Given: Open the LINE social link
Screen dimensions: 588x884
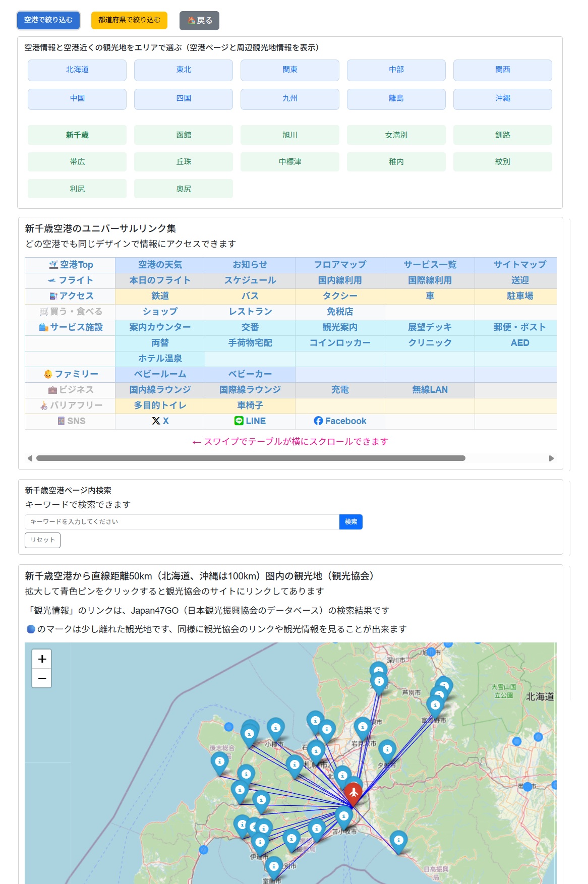Looking at the screenshot, I should 250,421.
